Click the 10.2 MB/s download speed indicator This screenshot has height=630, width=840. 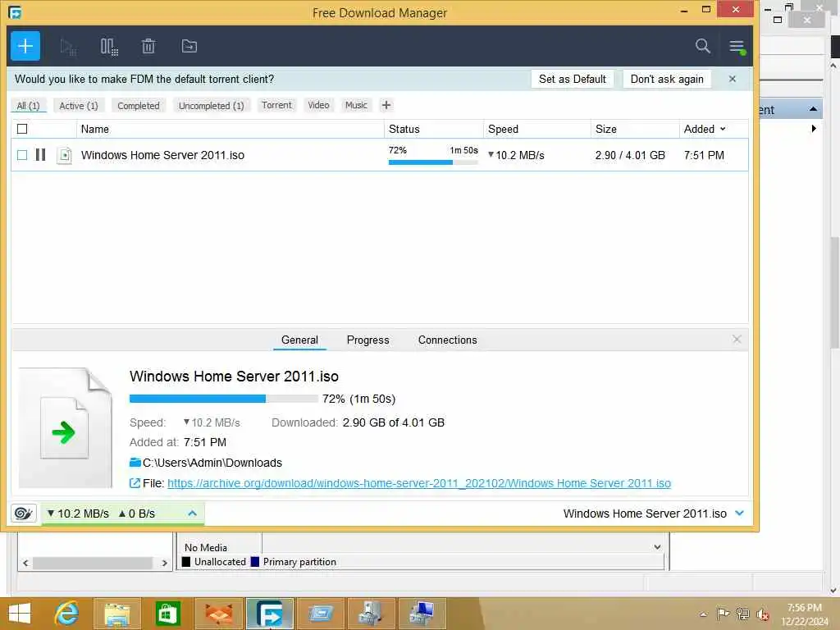(78, 514)
